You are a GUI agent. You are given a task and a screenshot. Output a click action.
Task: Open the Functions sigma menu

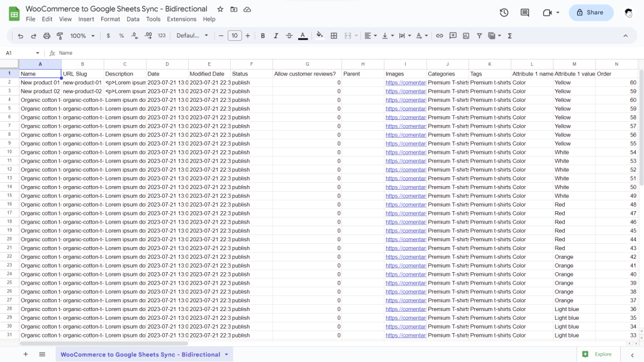(509, 36)
